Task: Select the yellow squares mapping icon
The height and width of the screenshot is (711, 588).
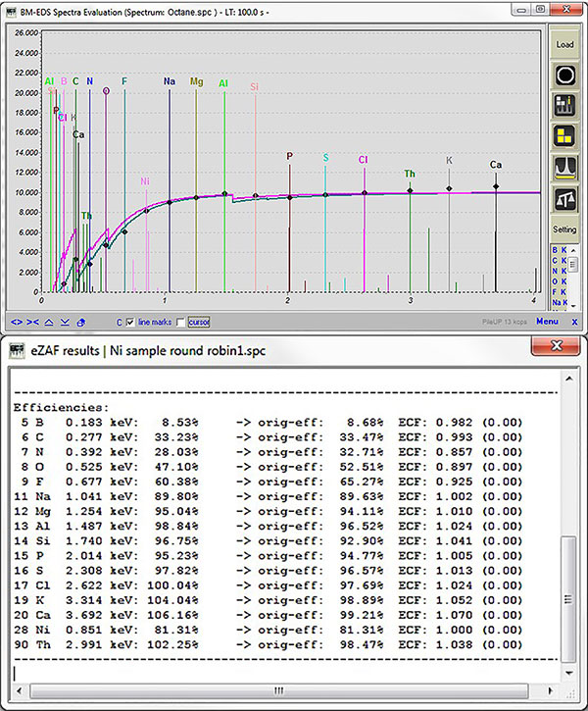Action: pyautogui.click(x=564, y=136)
